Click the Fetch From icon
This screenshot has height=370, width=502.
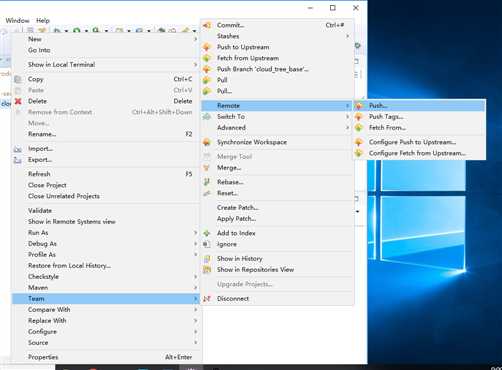coord(359,128)
